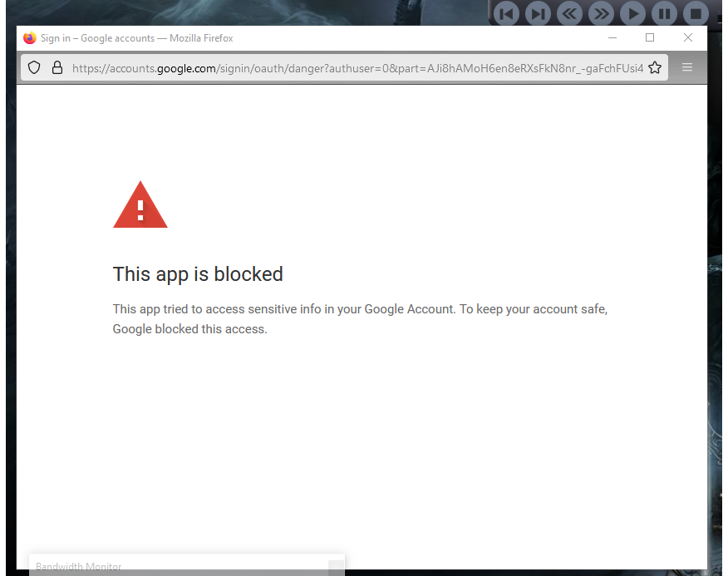The height and width of the screenshot is (576, 728).
Task: Click the skip to previous track button
Action: pos(506,13)
